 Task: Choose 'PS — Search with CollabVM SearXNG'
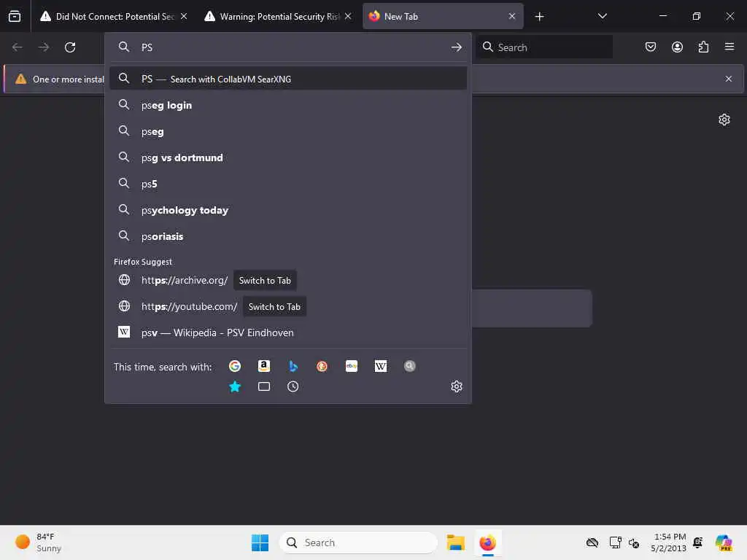[287, 79]
